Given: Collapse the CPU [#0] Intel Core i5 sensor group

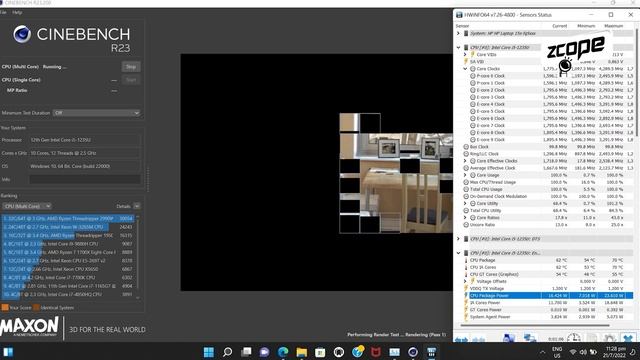Looking at the screenshot, I should pyautogui.click(x=458, y=47).
